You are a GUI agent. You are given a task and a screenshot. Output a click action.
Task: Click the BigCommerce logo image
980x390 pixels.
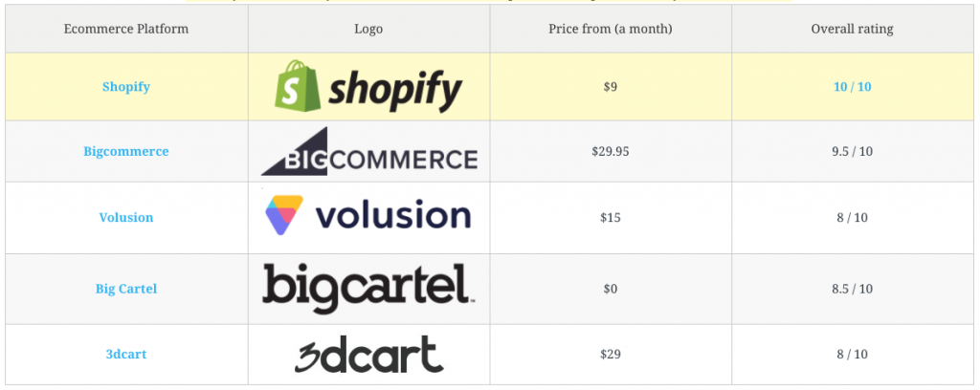pos(368,151)
